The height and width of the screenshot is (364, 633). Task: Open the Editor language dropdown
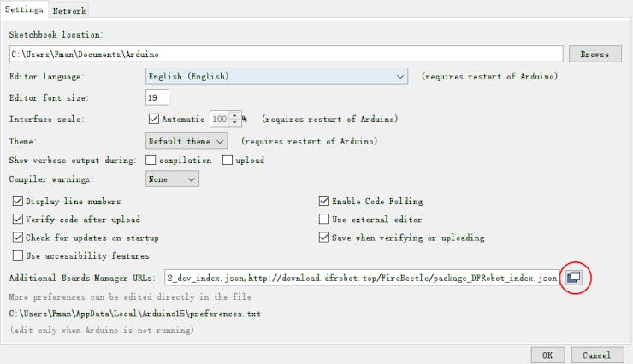276,76
